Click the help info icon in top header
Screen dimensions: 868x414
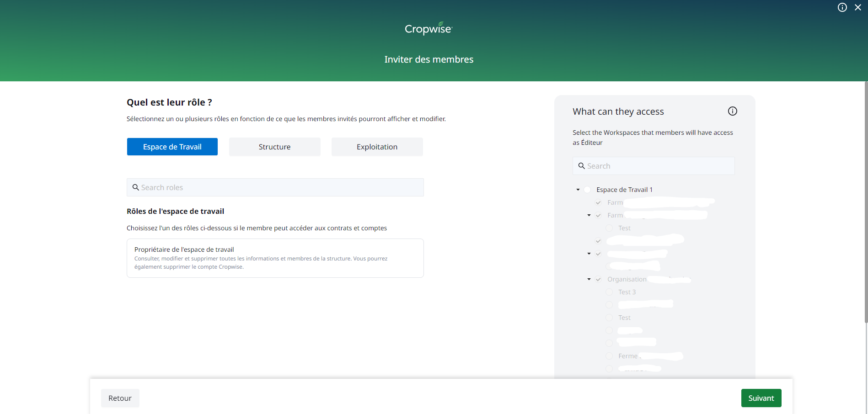[842, 7]
